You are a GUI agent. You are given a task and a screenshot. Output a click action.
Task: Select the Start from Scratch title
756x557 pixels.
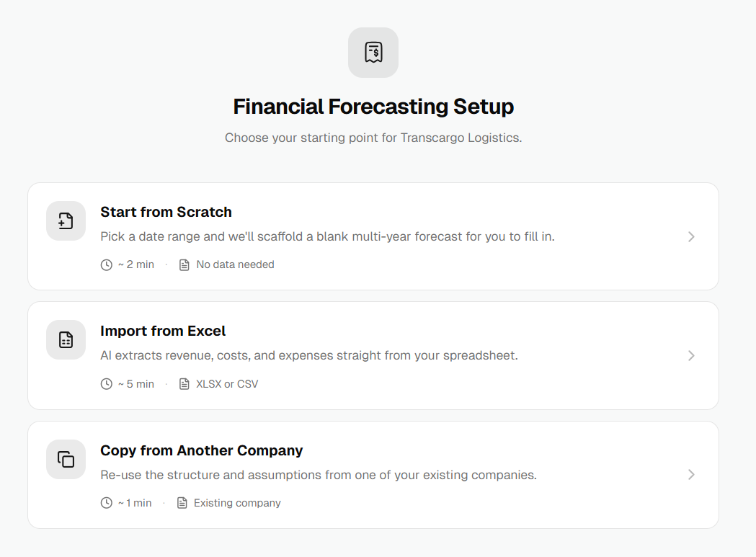(166, 212)
